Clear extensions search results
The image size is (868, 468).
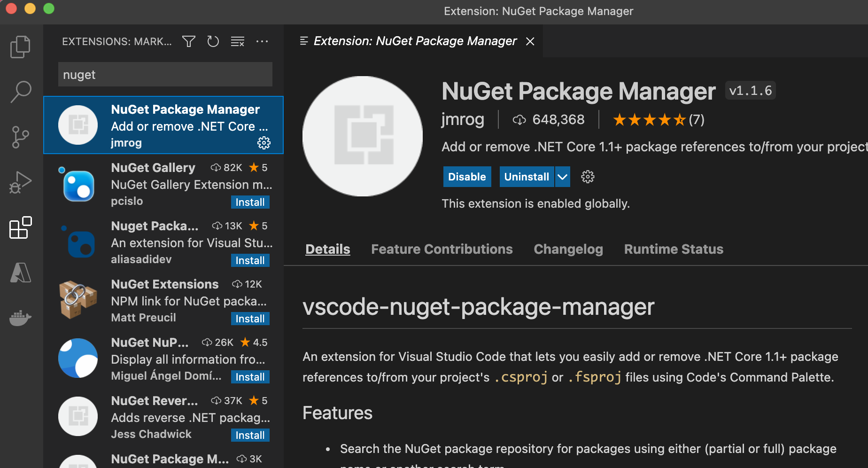(x=238, y=42)
